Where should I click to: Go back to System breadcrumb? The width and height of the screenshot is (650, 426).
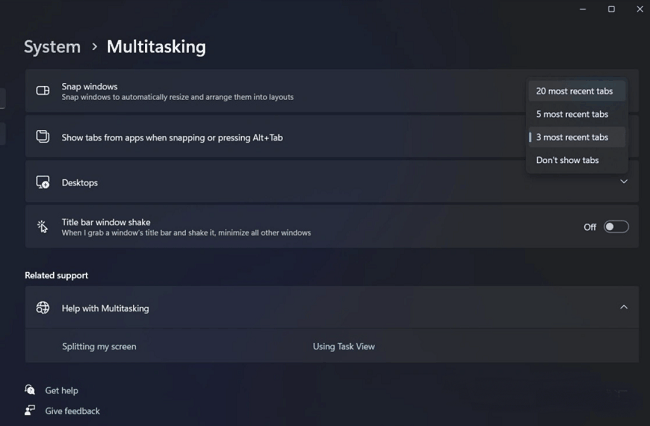tap(52, 47)
